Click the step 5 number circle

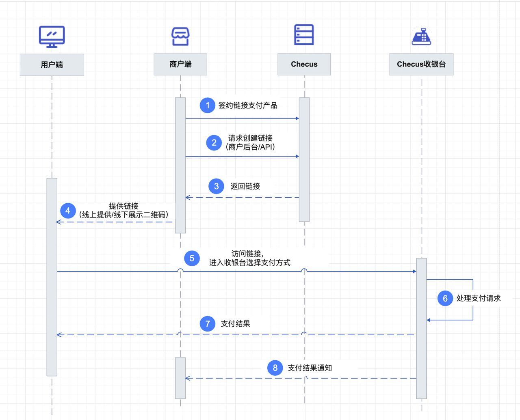(192, 258)
